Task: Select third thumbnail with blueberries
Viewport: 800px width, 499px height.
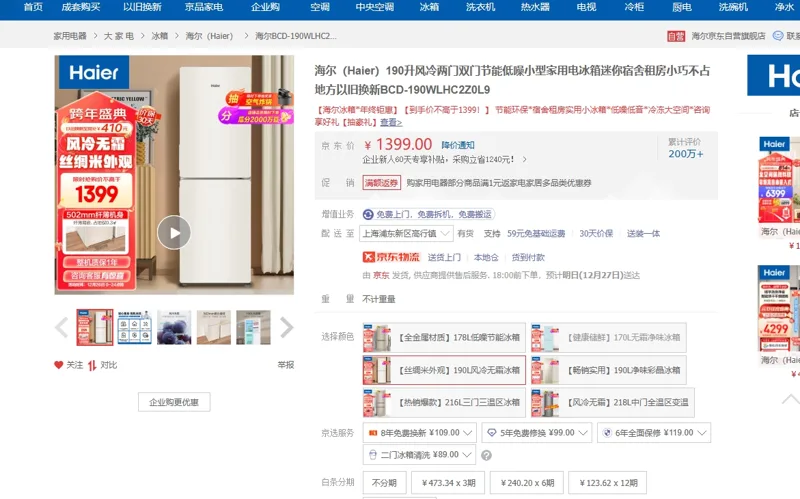Action: (x=174, y=327)
